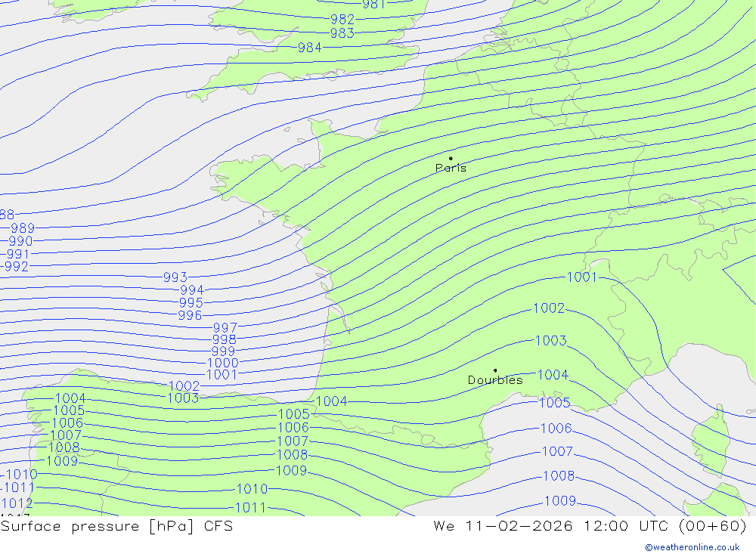Click the 993 isobar label
Screen dimensions: 756x554
point(175,277)
